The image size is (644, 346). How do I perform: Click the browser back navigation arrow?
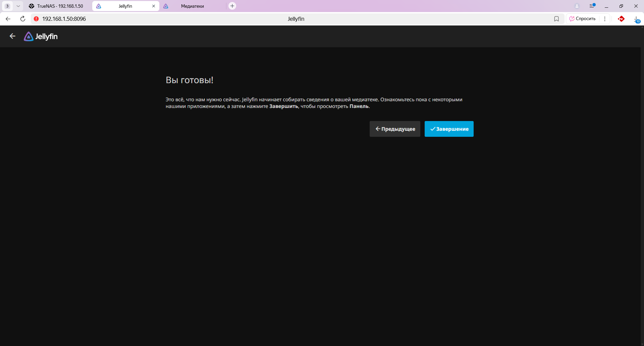coord(8,19)
